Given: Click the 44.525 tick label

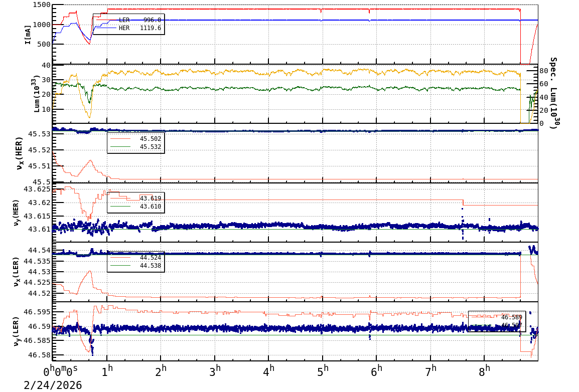Looking at the screenshot, I should pyautogui.click(x=37, y=283).
